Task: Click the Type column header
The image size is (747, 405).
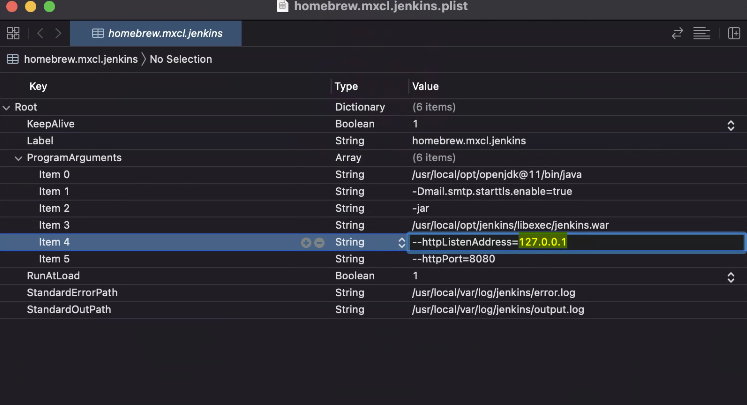Action: (x=346, y=86)
